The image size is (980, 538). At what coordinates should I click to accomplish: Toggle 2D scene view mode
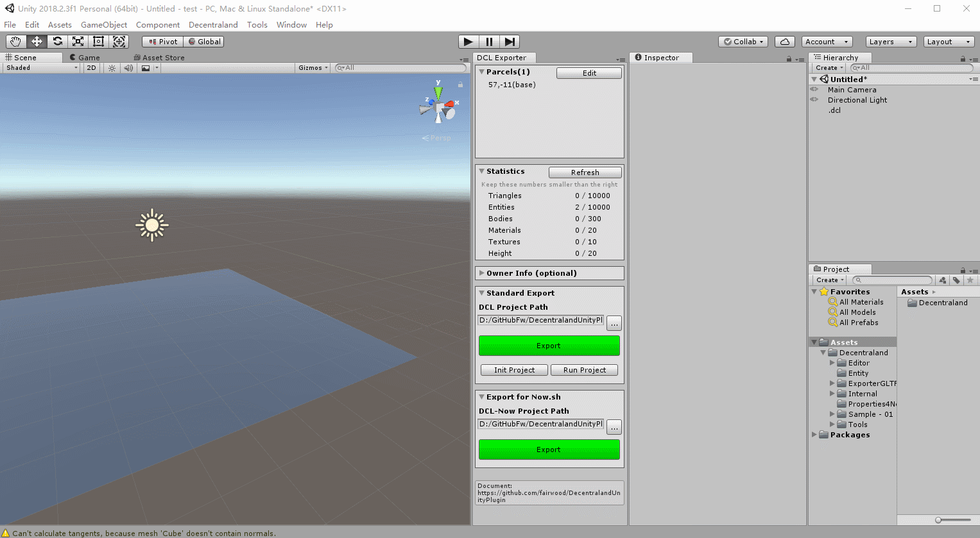[91, 68]
